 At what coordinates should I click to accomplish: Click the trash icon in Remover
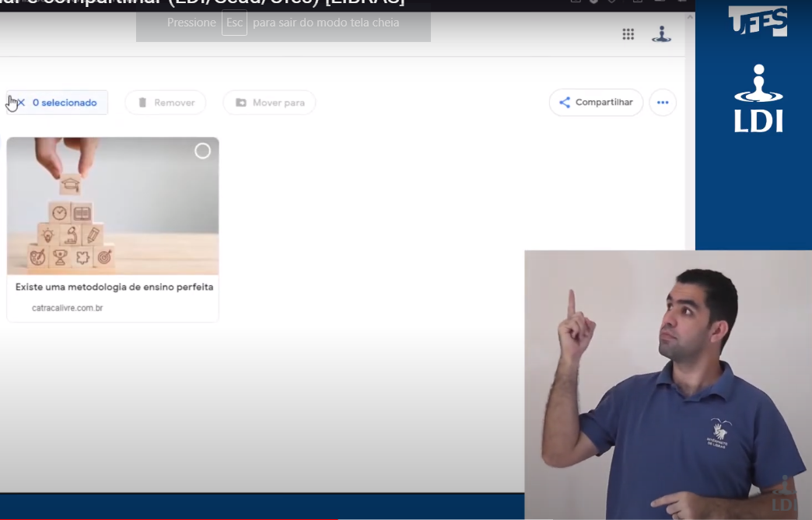pos(142,103)
